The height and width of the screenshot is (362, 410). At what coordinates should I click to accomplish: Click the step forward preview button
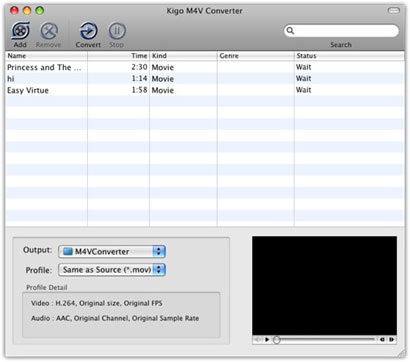click(x=392, y=340)
